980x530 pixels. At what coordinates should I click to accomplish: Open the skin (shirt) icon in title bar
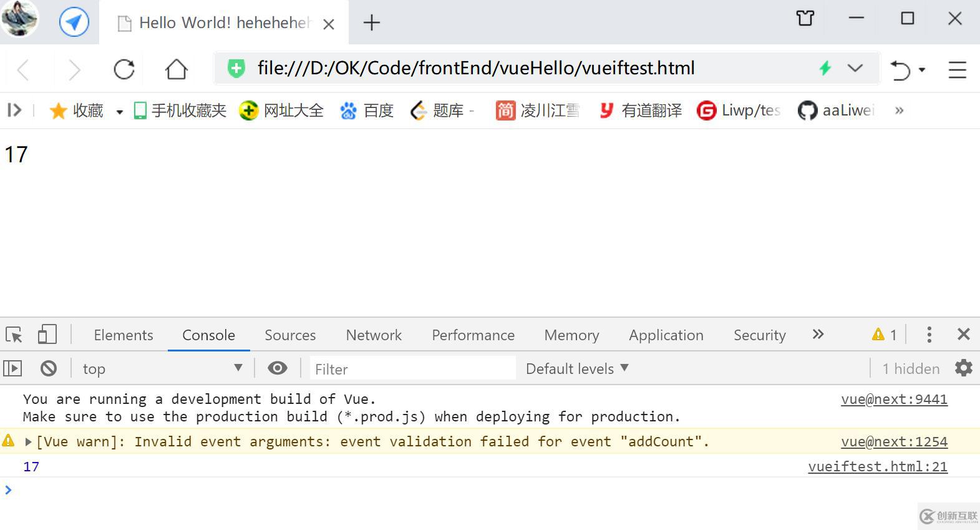point(805,18)
